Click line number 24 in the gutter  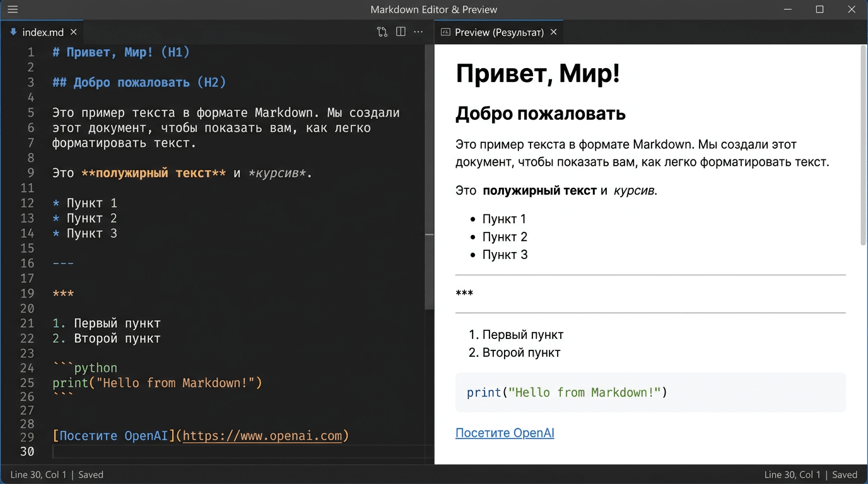click(27, 367)
